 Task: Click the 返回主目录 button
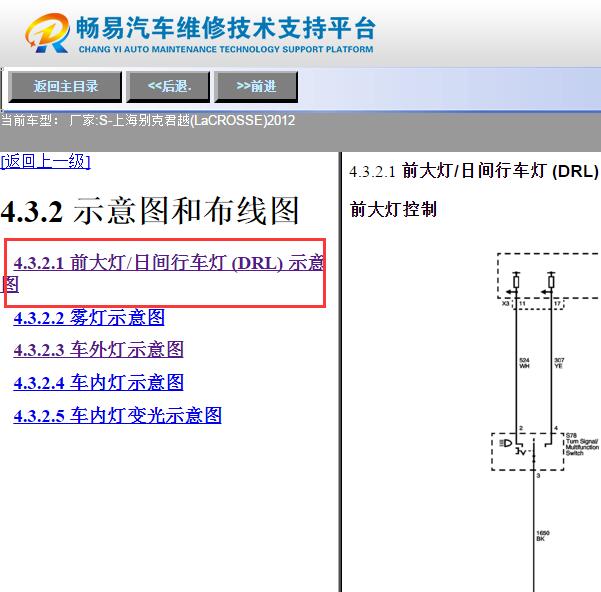(65, 87)
